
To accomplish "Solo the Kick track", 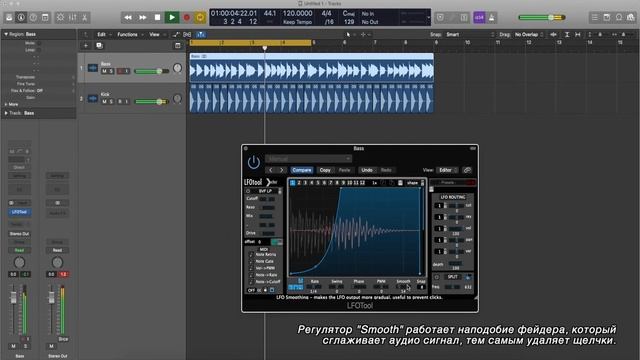I will (x=111, y=102).
